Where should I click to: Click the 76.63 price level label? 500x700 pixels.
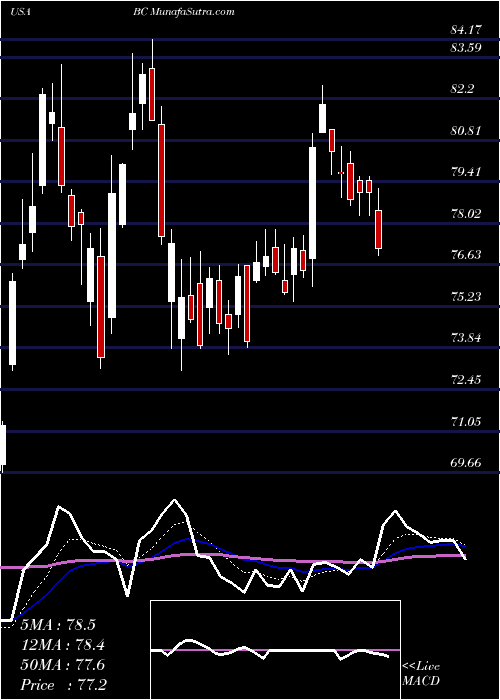pos(466,255)
